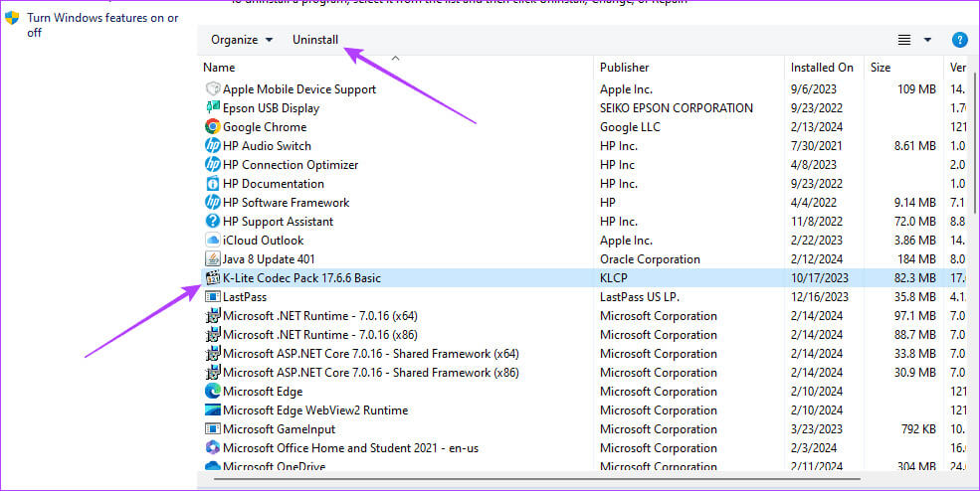Click KLCP publisher cell
Image resolution: width=980 pixels, height=491 pixels.
pos(614,278)
